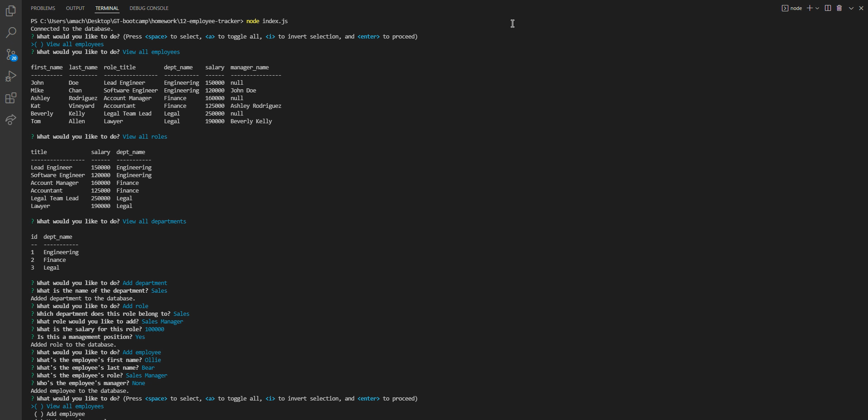Expand the terminal panel with the chevron

tap(851, 8)
